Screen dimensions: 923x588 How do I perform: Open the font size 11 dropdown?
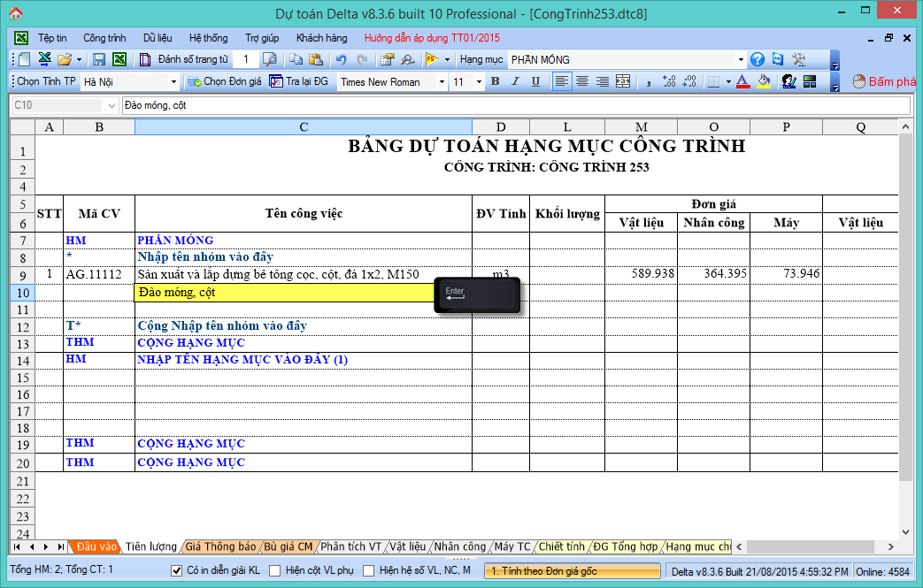[x=479, y=81]
